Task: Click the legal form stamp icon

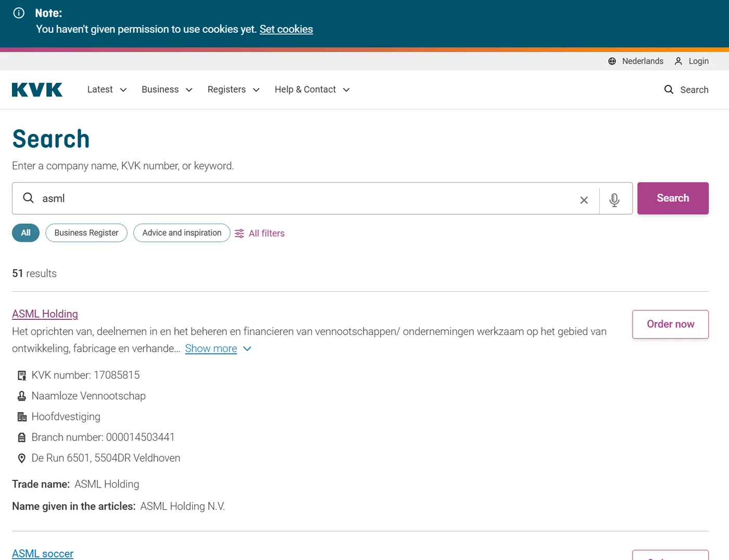Action: tap(22, 396)
